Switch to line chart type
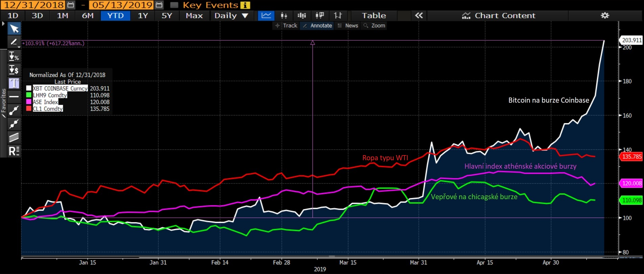644x274 pixels. pos(266,16)
